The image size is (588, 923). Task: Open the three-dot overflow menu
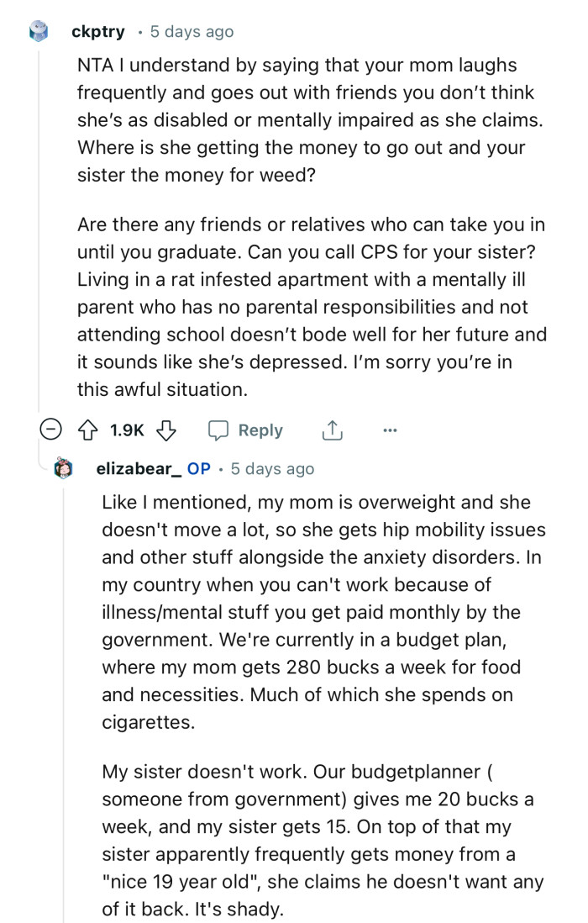pos(390,430)
